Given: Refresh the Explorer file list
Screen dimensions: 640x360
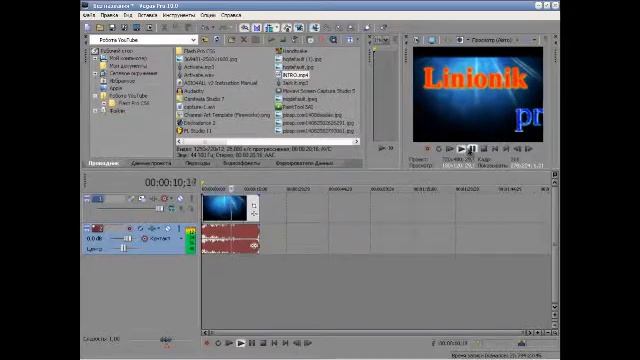Looking at the screenshot, I should point(217,40).
